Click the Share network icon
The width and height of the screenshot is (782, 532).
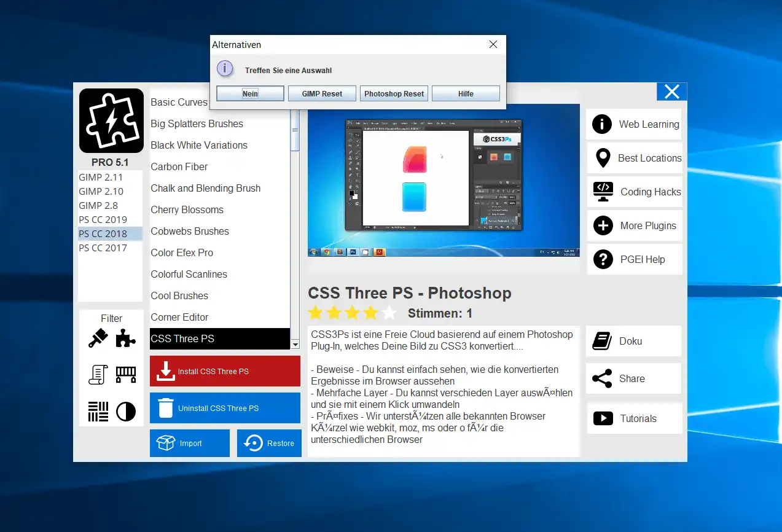[x=602, y=378]
